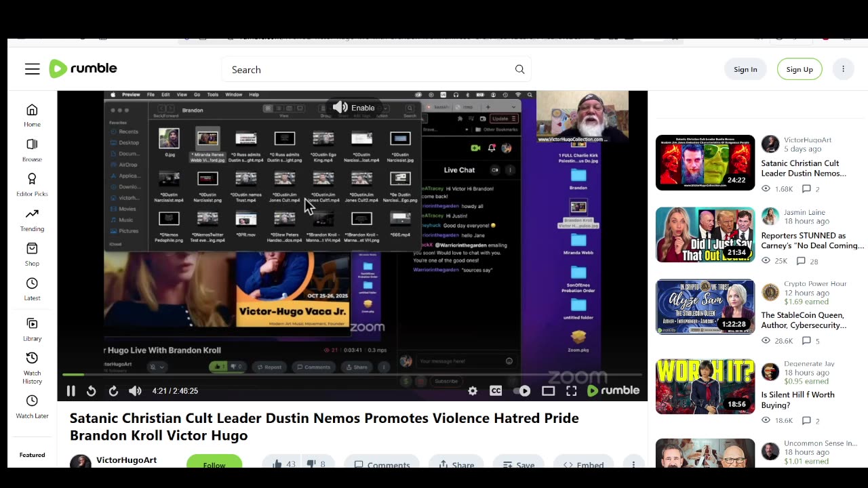868x488 pixels.
Task: Pause the video
Action: click(x=71, y=390)
